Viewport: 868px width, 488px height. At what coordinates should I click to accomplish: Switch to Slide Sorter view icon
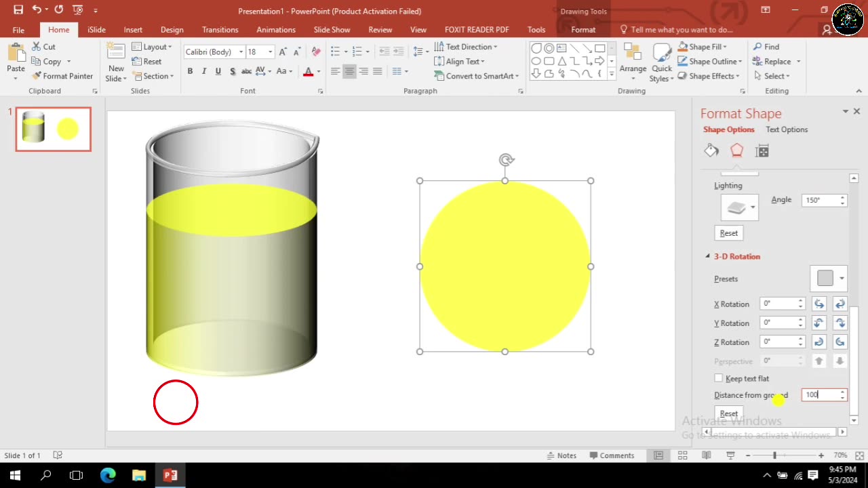click(x=682, y=455)
